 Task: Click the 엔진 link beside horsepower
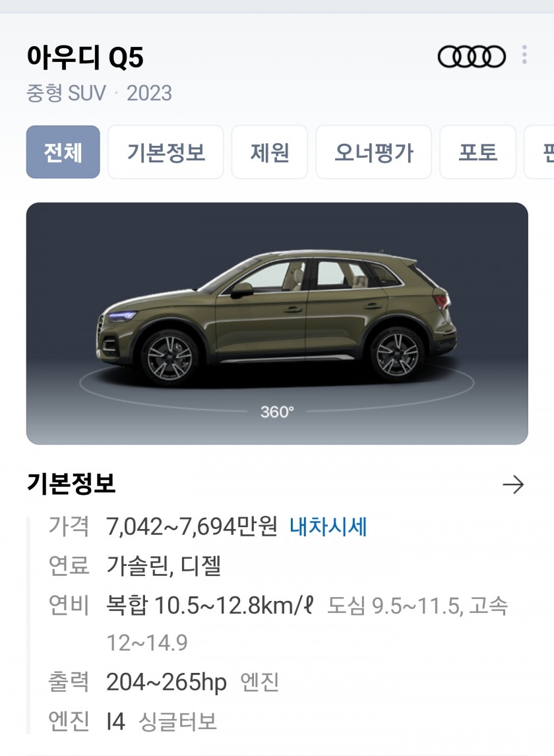[259, 681]
